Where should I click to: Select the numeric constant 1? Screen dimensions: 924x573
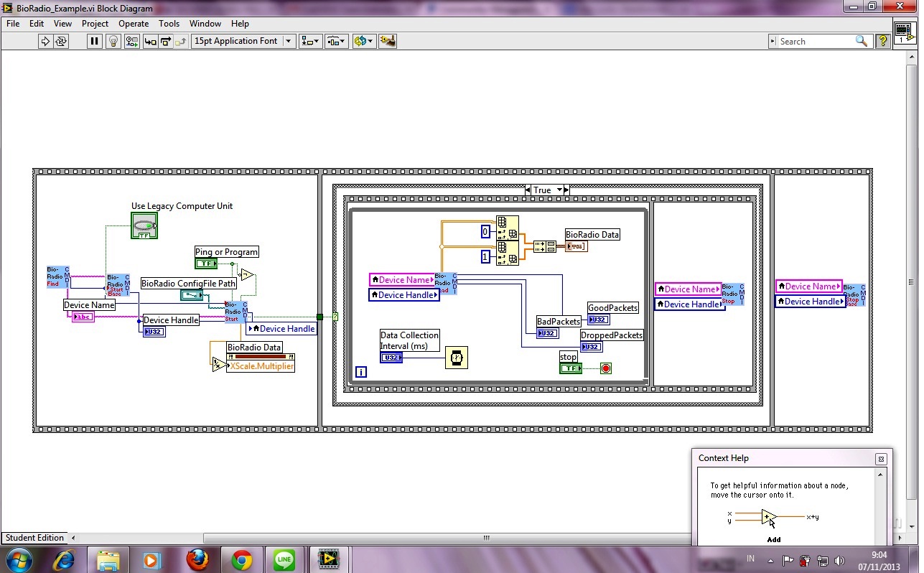click(485, 256)
